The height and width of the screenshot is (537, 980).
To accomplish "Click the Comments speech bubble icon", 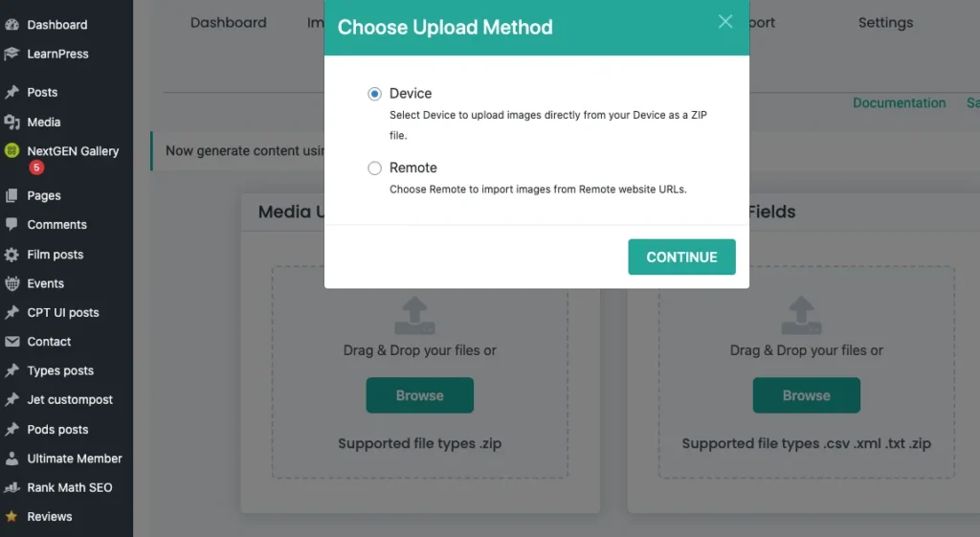I will (11, 225).
